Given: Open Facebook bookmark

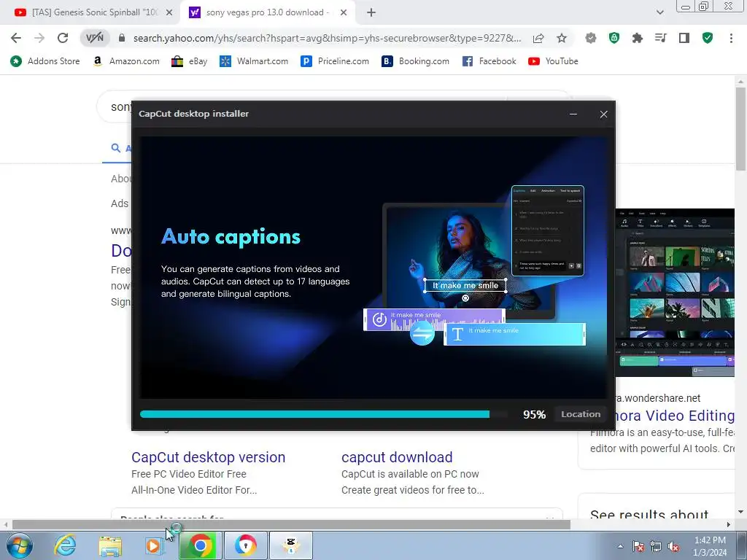Looking at the screenshot, I should pyautogui.click(x=489, y=61).
